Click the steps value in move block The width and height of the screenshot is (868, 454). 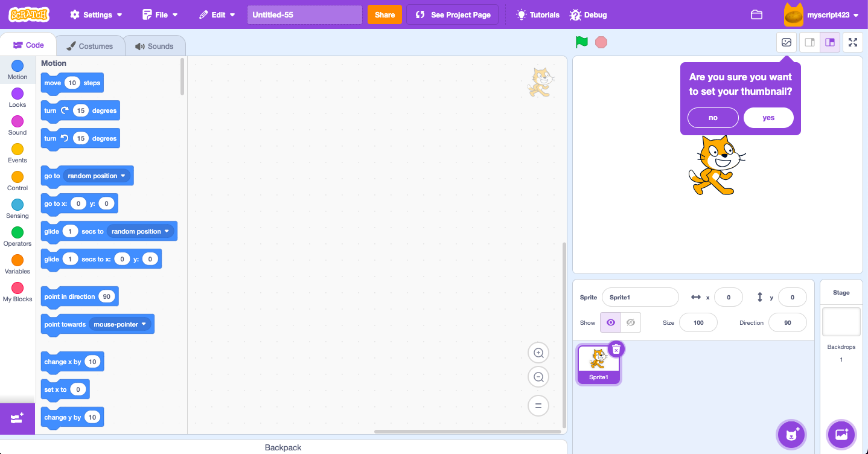(72, 83)
